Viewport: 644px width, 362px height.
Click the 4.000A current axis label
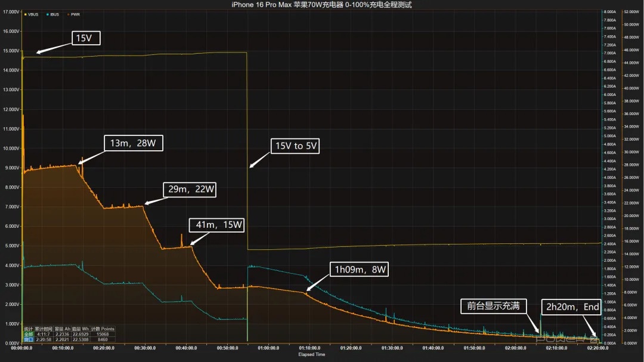click(610, 178)
